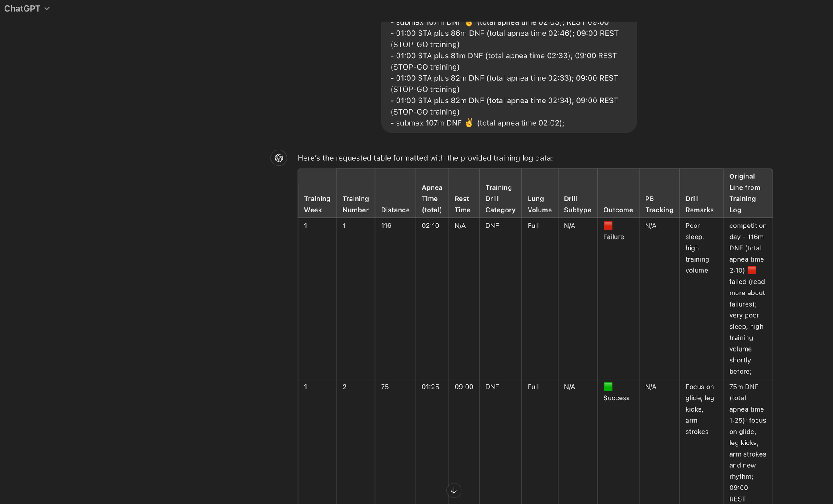Click the distance cell showing 116
This screenshot has width=833, height=504.
(x=386, y=225)
